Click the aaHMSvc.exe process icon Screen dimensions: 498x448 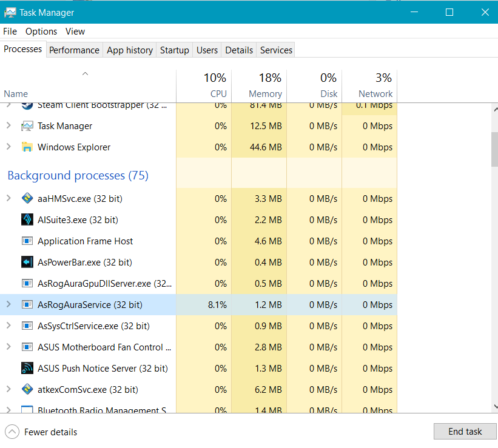click(27, 198)
